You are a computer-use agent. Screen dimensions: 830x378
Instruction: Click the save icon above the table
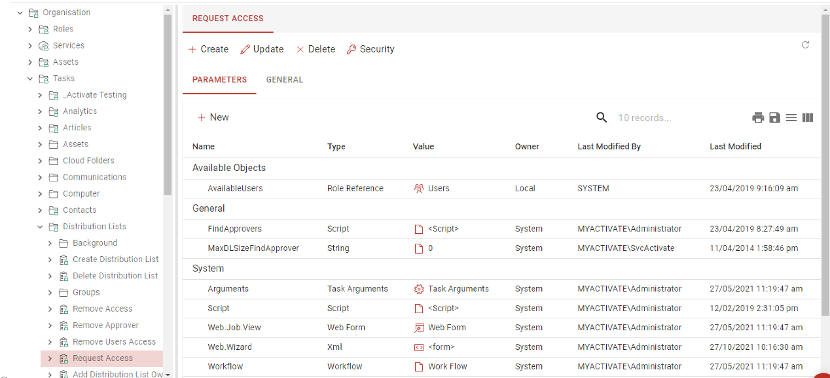tap(774, 118)
